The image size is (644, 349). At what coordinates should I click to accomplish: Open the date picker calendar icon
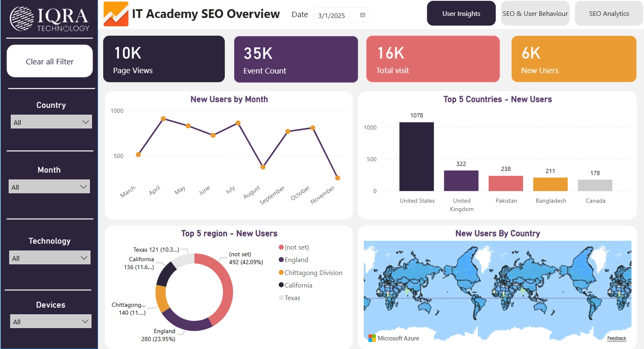363,15
